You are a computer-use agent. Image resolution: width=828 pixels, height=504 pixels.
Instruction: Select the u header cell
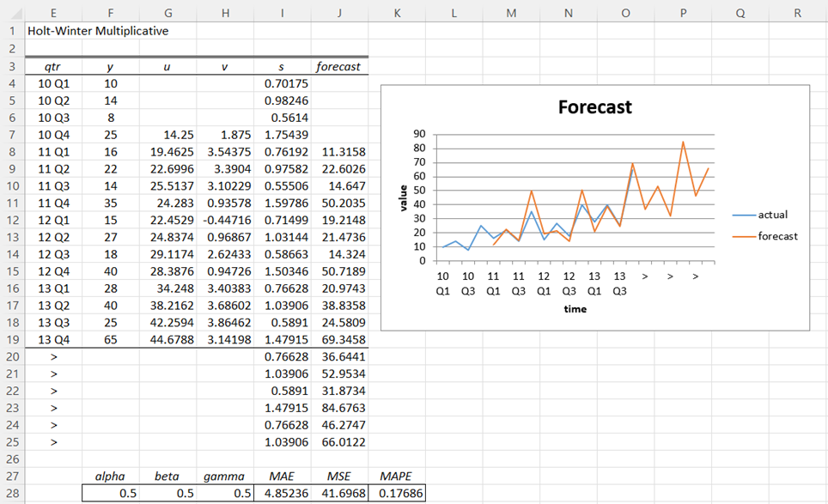[168, 66]
